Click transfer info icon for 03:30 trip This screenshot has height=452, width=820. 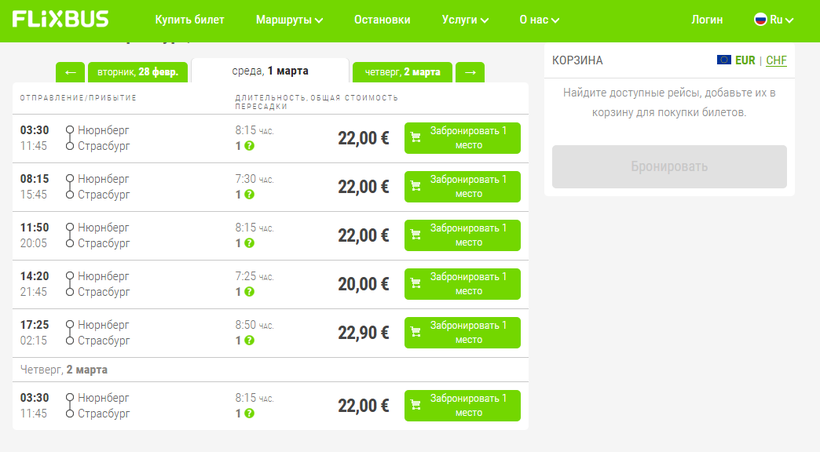click(249, 146)
